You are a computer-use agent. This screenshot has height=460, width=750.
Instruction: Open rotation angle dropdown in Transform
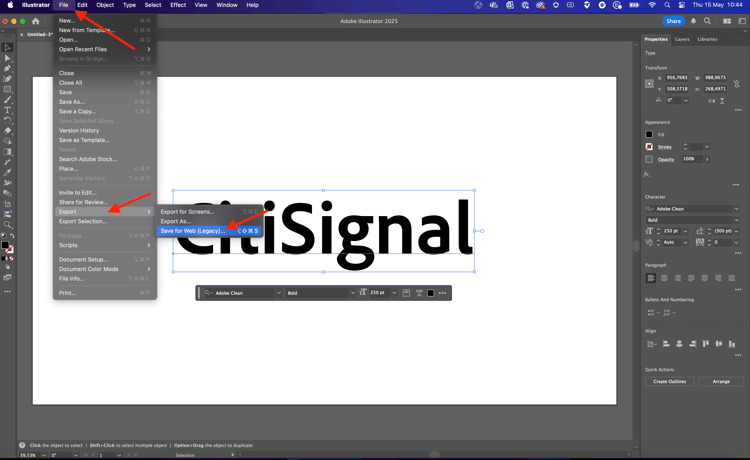click(686, 100)
